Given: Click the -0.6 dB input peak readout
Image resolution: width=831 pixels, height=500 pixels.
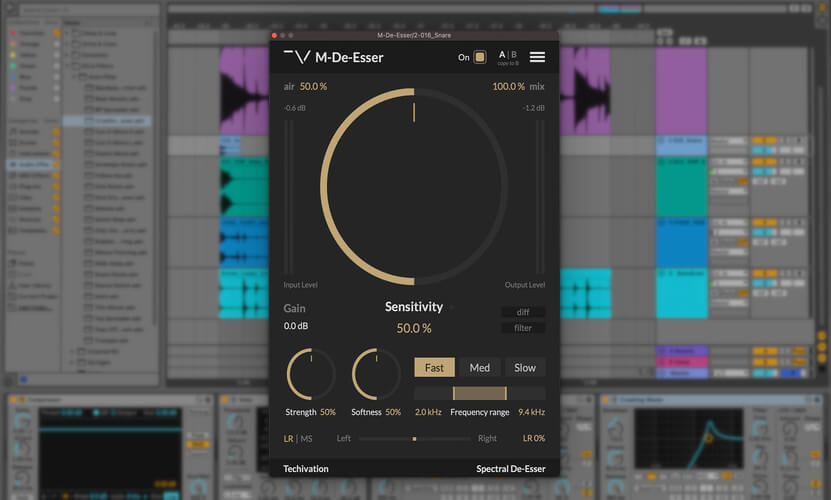Looking at the screenshot, I should (295, 108).
